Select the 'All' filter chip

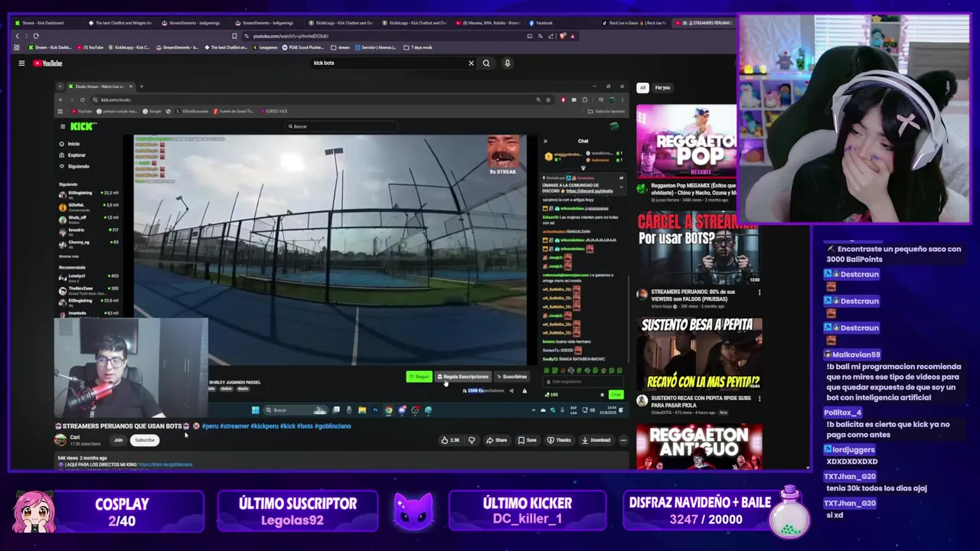pos(642,87)
